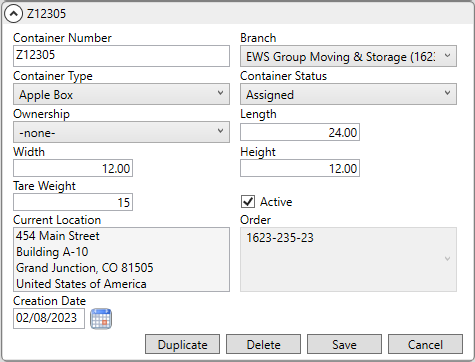475x362 pixels.
Task: Click the "Active" checkbox label
Action: tap(276, 202)
